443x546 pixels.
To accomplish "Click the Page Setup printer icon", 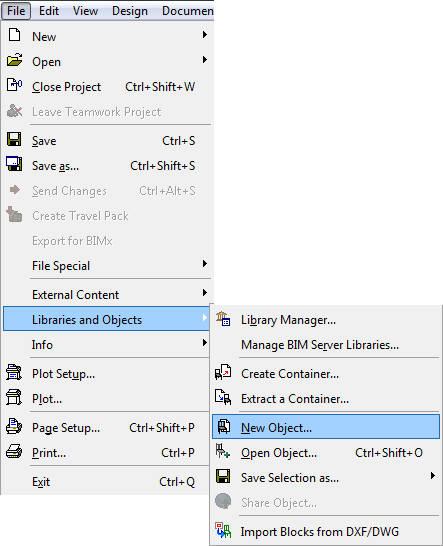I will [14, 427].
